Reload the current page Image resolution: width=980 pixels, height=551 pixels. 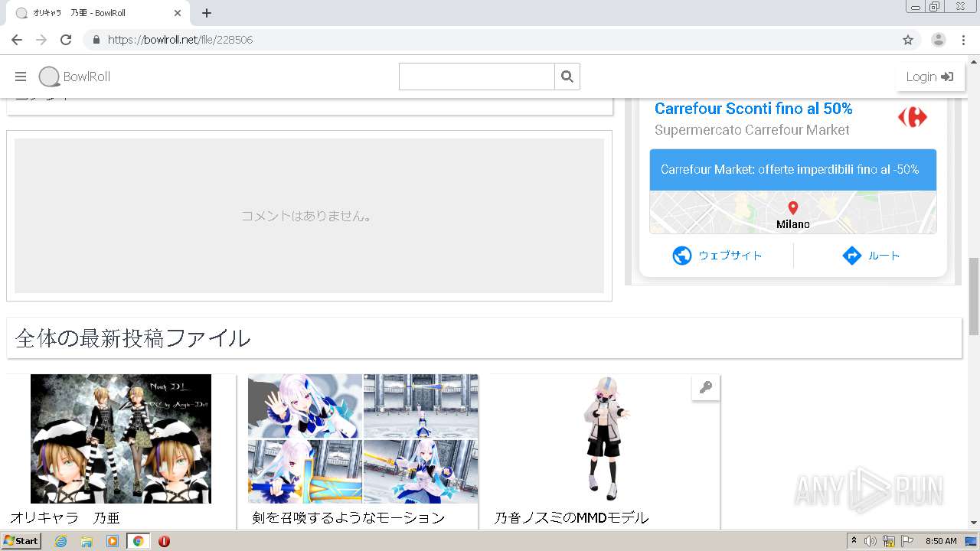pyautogui.click(x=66, y=40)
